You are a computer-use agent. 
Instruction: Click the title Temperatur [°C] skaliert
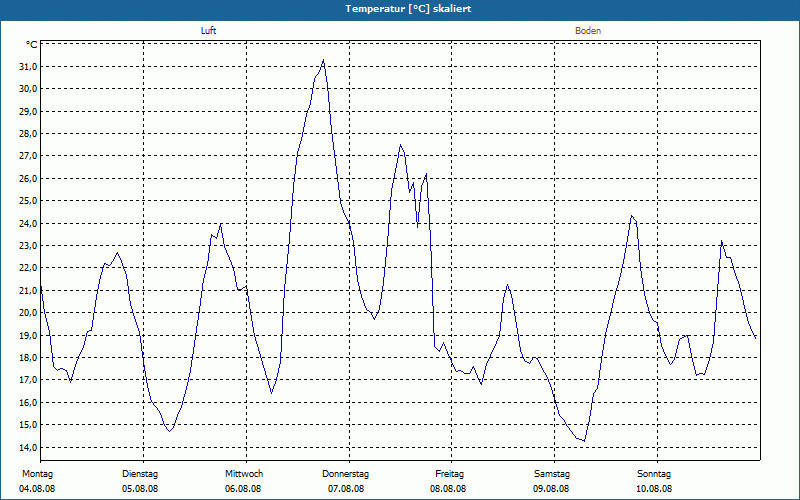408,9
